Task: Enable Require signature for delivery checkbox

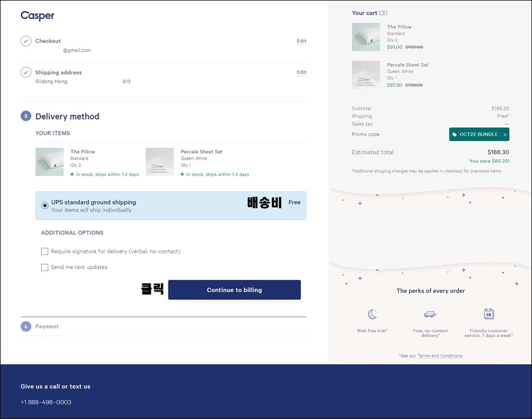Action: [x=44, y=252]
